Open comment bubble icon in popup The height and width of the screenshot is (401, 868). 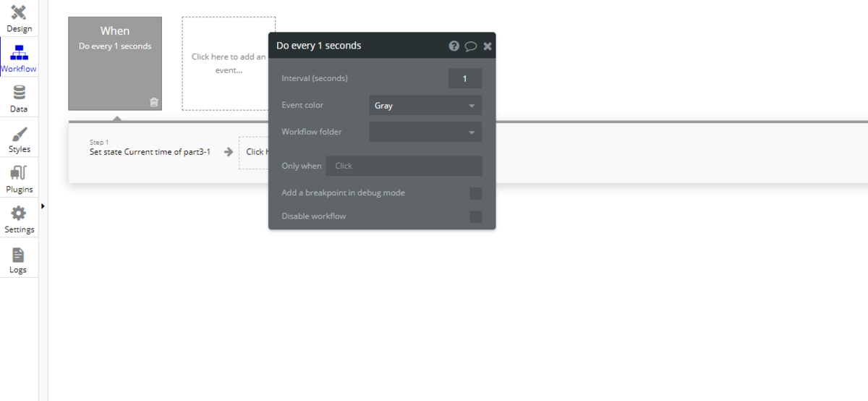pyautogui.click(x=471, y=46)
